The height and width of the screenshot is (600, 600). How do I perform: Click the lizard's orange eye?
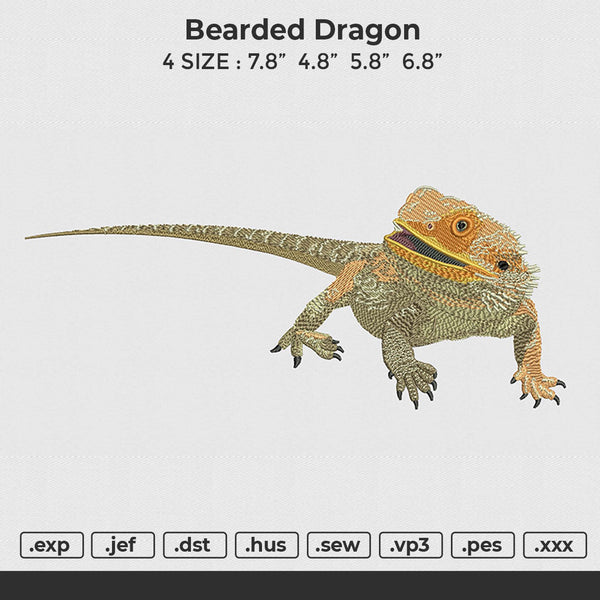(x=462, y=225)
